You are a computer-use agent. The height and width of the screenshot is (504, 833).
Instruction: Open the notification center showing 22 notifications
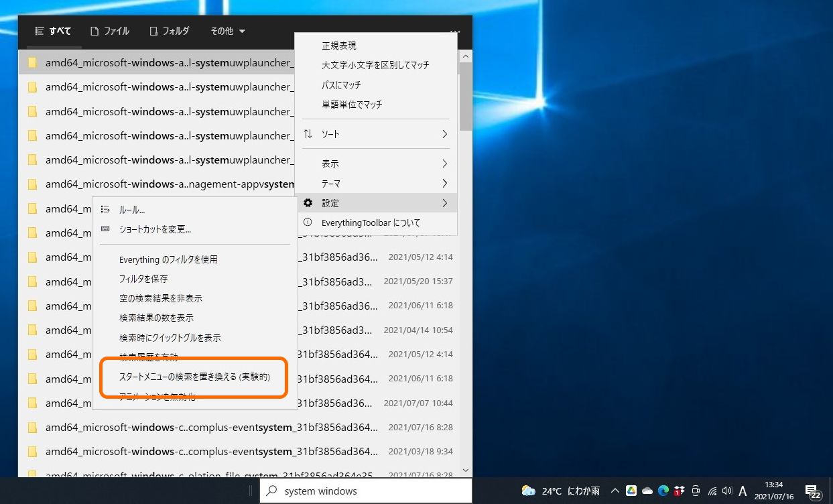812,491
